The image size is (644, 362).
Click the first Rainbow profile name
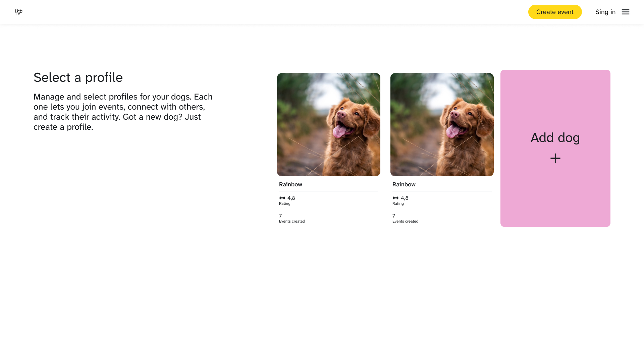[x=290, y=184]
